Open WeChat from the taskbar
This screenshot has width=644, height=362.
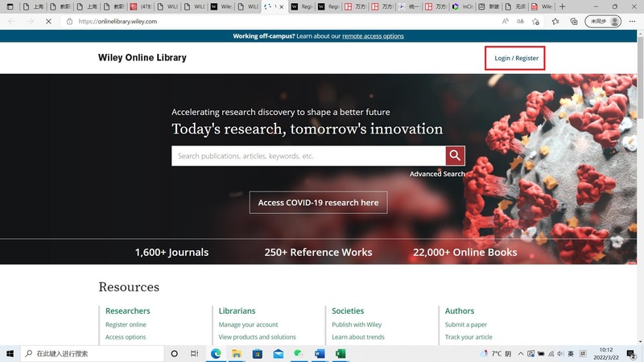pos(299,353)
